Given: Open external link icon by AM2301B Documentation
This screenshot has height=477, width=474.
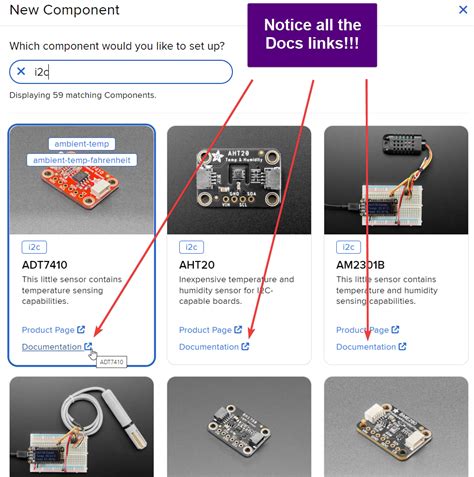Looking at the screenshot, I should (403, 347).
